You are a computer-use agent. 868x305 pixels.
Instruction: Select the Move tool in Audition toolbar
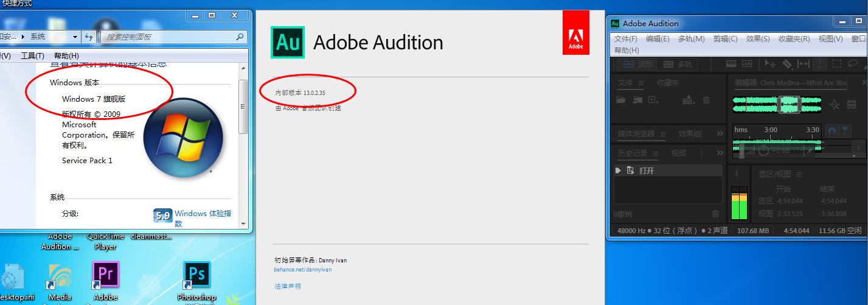pos(770,64)
